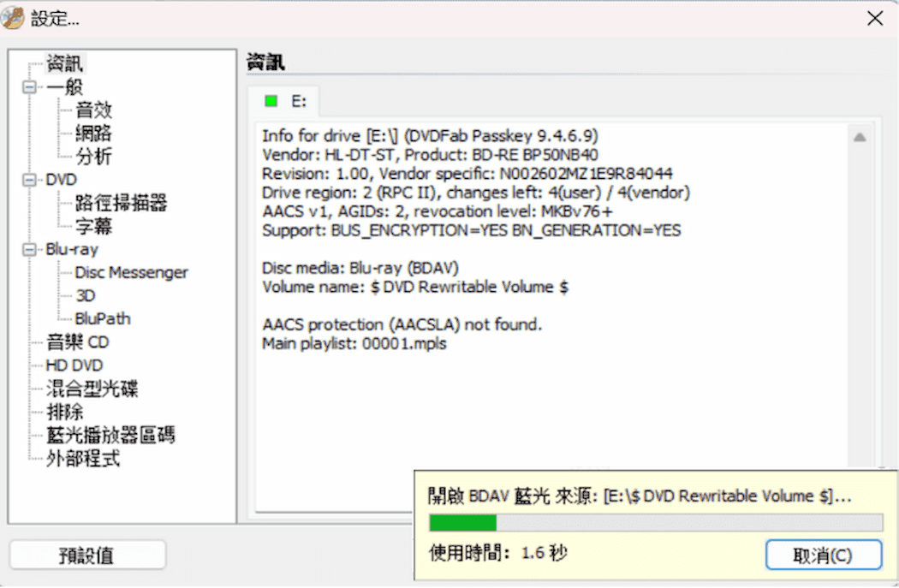Select the 一般 tree item
Image resolution: width=899 pixels, height=588 pixels.
point(65,87)
